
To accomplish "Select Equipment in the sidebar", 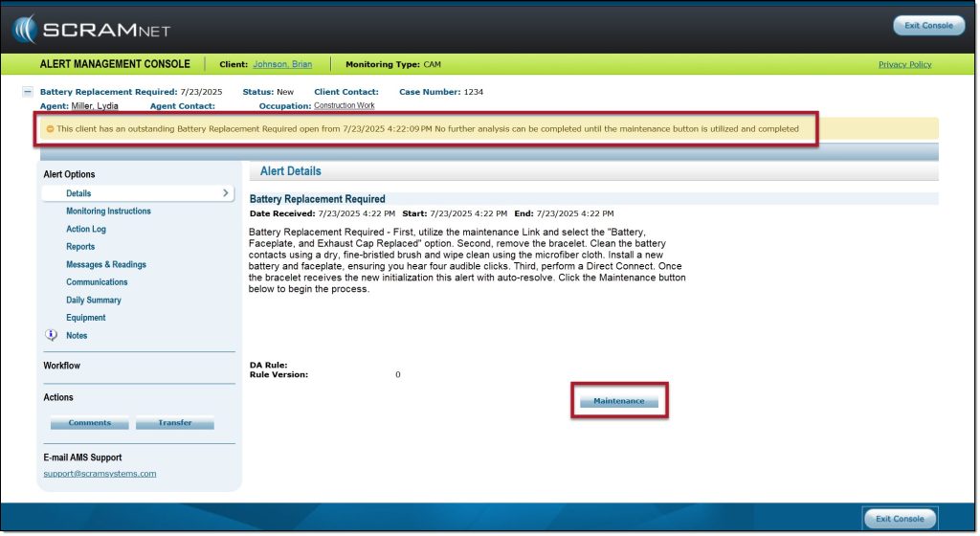I will click(x=86, y=318).
